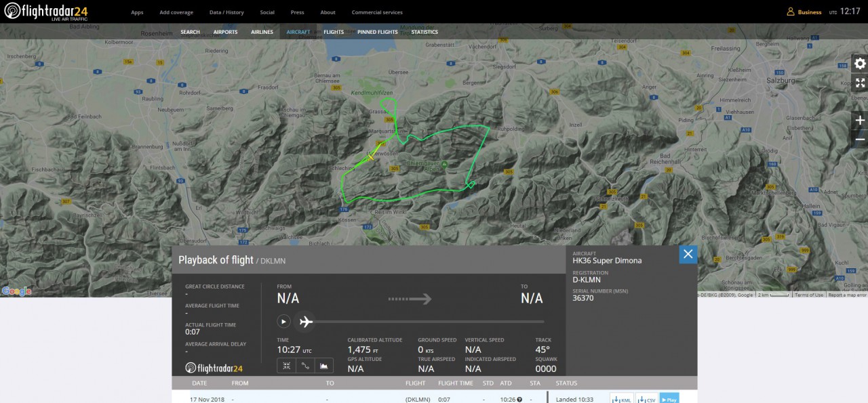Click the 17 Nov 2018 flight row date

click(207, 400)
